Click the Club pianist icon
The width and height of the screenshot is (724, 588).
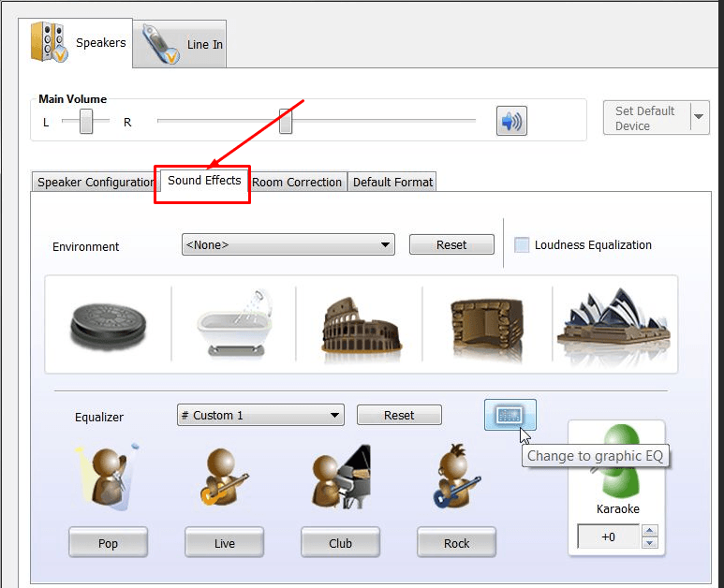[x=342, y=477]
